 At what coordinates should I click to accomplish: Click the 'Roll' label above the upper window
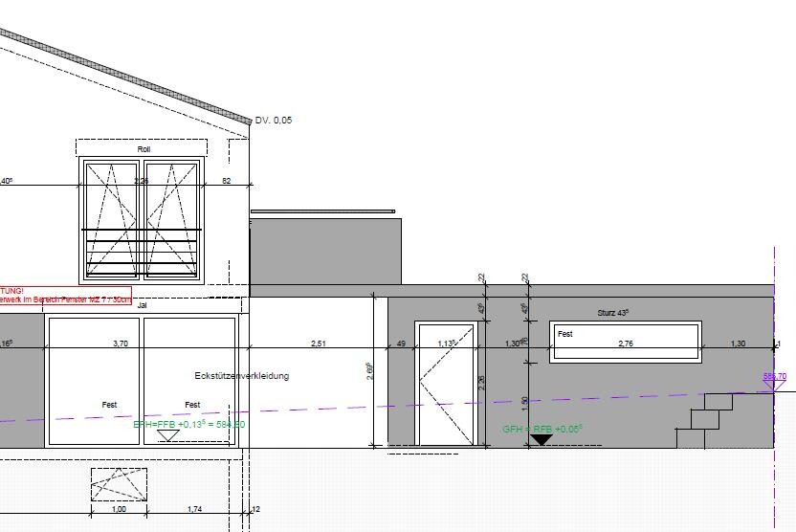[144, 149]
